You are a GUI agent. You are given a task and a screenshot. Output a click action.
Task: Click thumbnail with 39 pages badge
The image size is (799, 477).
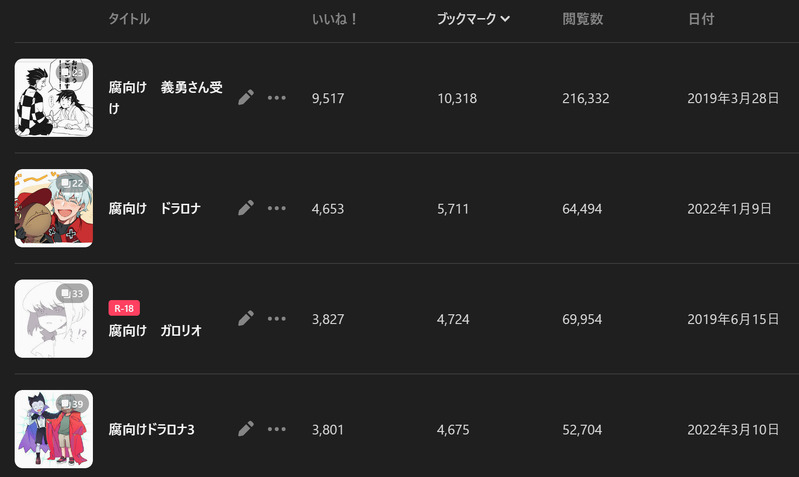[x=54, y=429]
